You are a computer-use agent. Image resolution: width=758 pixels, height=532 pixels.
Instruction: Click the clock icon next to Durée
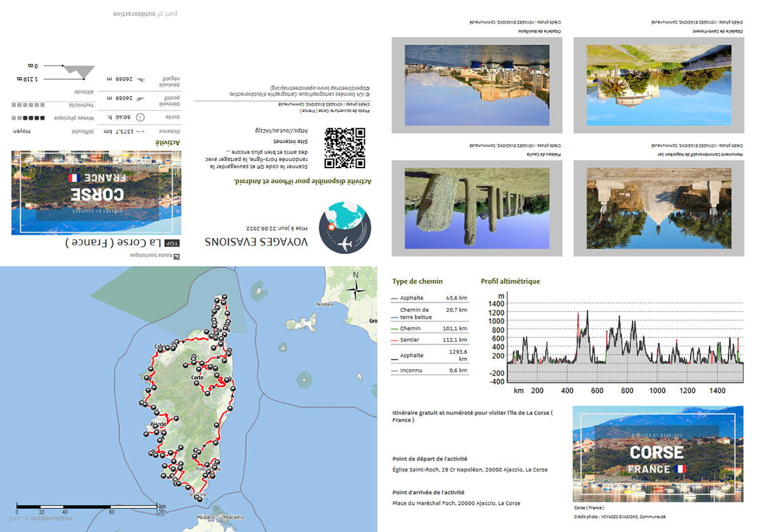click(x=140, y=117)
